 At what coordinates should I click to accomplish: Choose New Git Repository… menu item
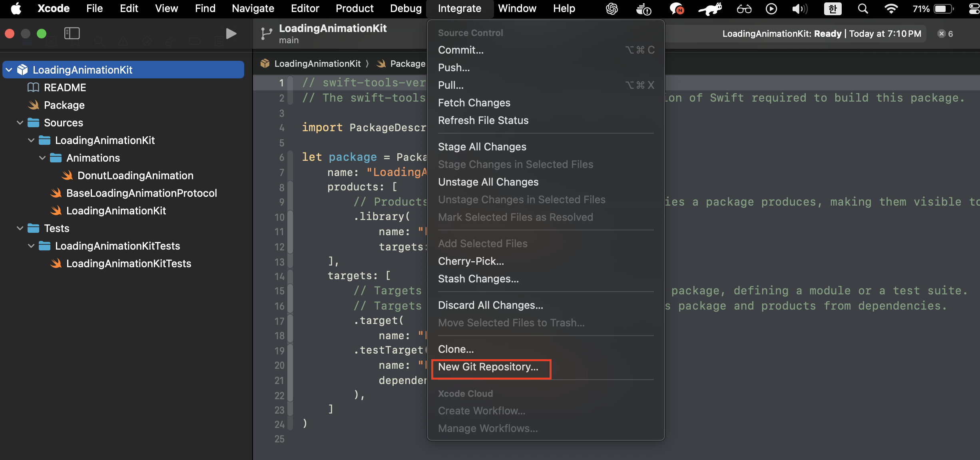[x=488, y=367]
